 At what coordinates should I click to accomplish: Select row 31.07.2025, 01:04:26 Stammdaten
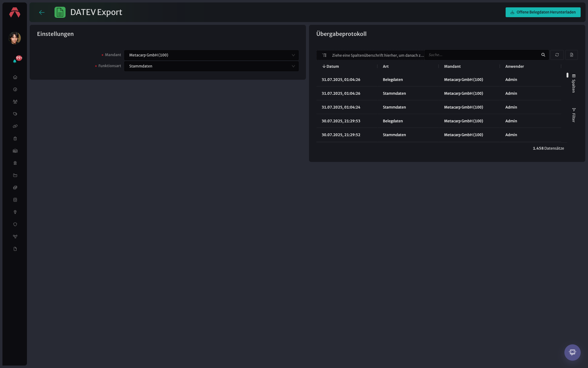[x=439, y=94]
